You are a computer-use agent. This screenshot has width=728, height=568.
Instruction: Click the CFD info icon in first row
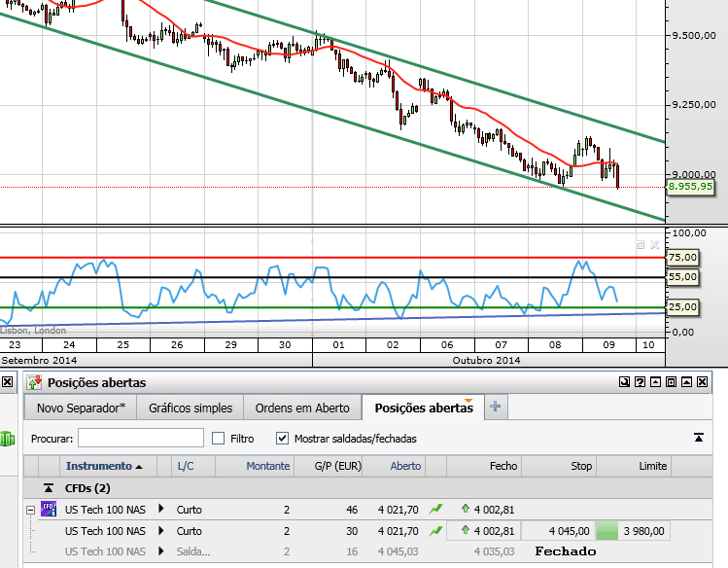click(x=49, y=509)
